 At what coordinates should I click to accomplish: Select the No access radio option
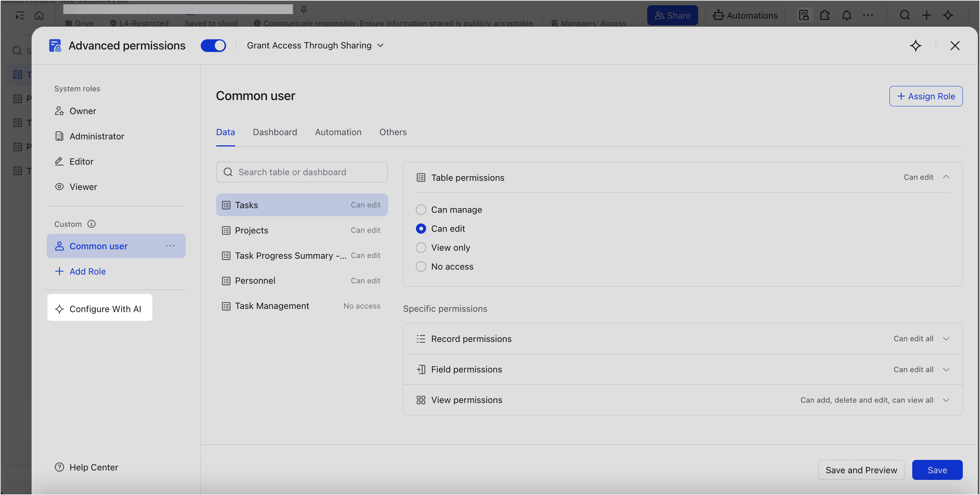(421, 267)
